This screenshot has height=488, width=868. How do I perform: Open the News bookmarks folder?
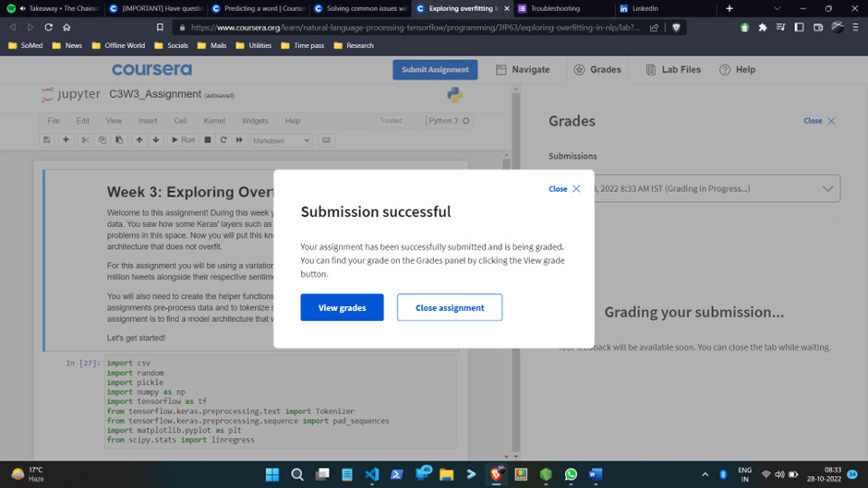(67, 45)
